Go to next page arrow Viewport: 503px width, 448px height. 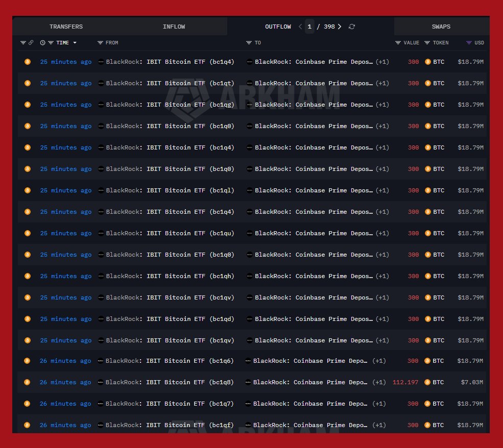tap(340, 27)
